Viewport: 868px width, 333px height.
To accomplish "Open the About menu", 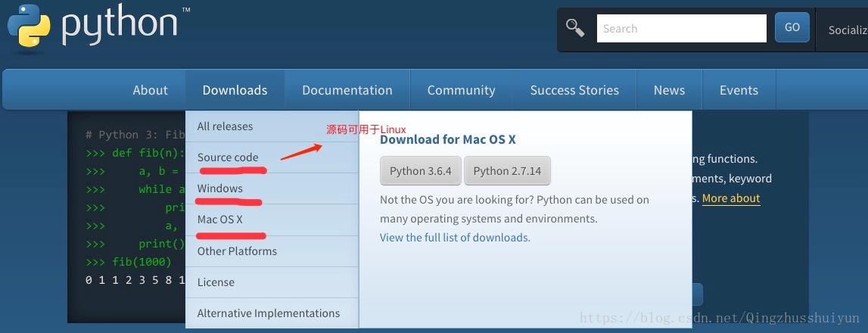I will click(x=150, y=90).
